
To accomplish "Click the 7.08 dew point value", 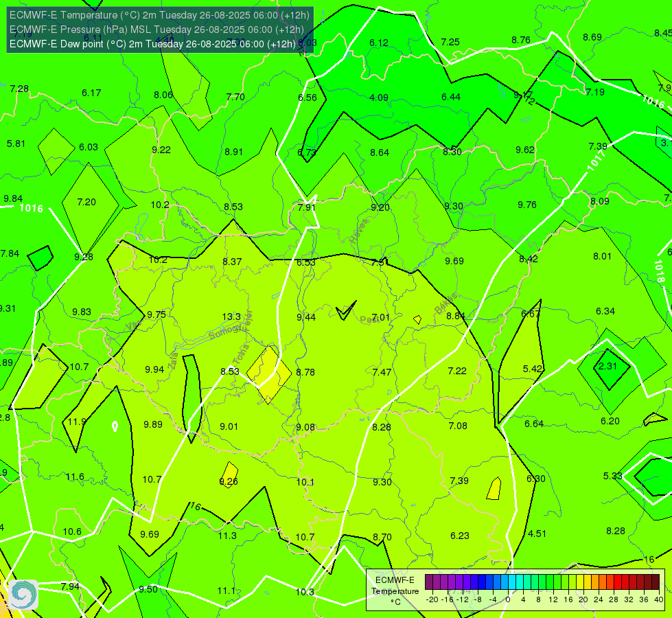I will point(458,426).
